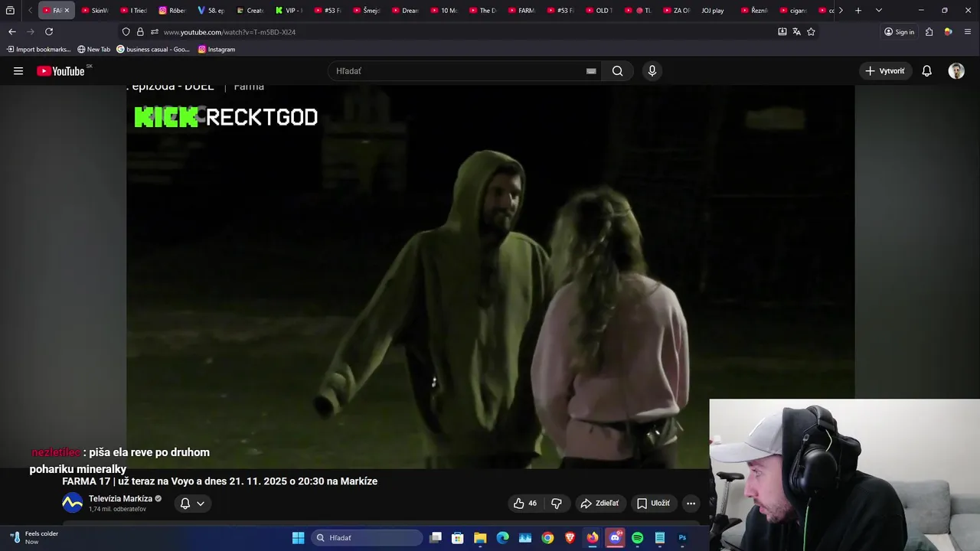Close the active FARMA tab
Image resolution: width=980 pixels, height=551 pixels.
[67, 11]
